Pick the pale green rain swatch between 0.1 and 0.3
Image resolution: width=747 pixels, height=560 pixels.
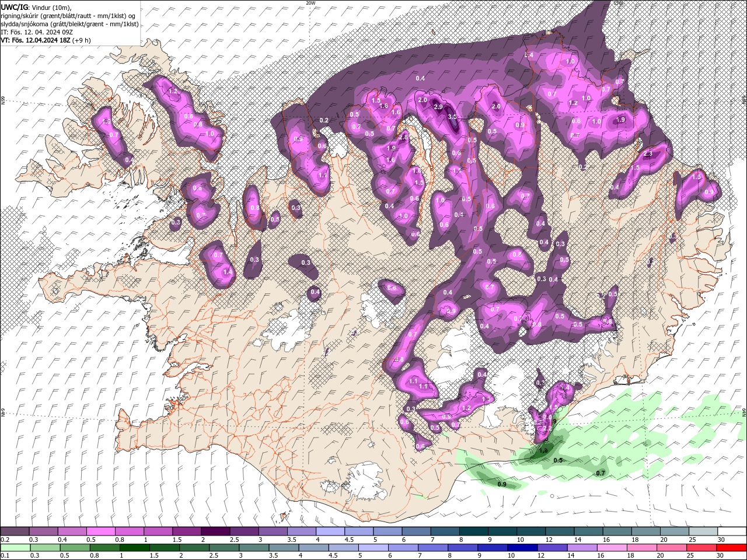(15, 548)
